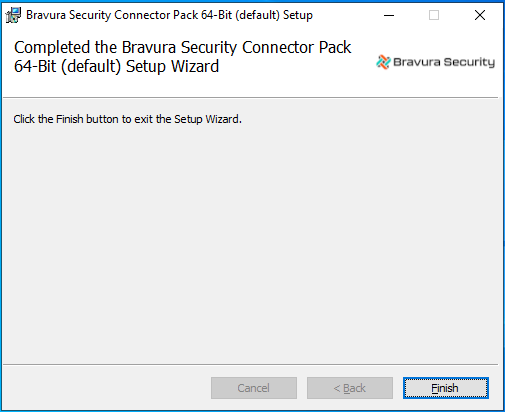This screenshot has height=412, width=505.
Task: Open the installer icon in the title bar
Action: point(13,15)
